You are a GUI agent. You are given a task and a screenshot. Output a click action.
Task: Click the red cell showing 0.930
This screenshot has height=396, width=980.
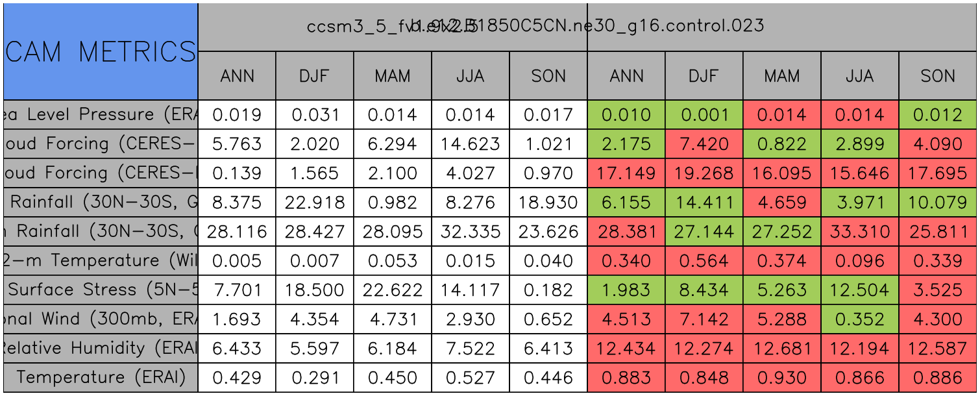click(x=782, y=377)
